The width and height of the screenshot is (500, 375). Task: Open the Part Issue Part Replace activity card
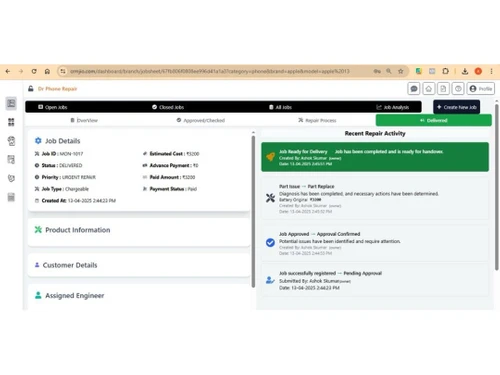point(375,199)
